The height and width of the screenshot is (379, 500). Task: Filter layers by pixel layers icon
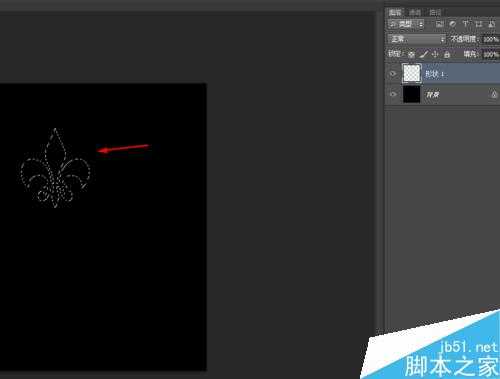click(x=440, y=24)
